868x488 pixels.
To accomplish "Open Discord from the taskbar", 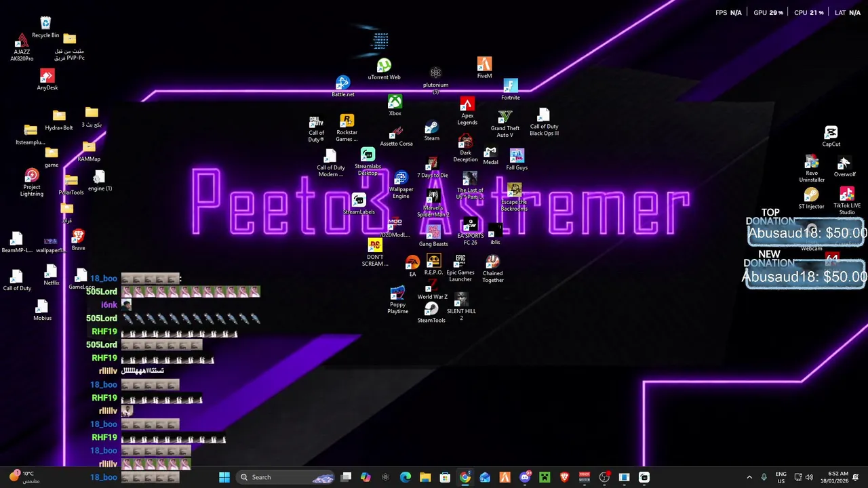I will pos(525,477).
